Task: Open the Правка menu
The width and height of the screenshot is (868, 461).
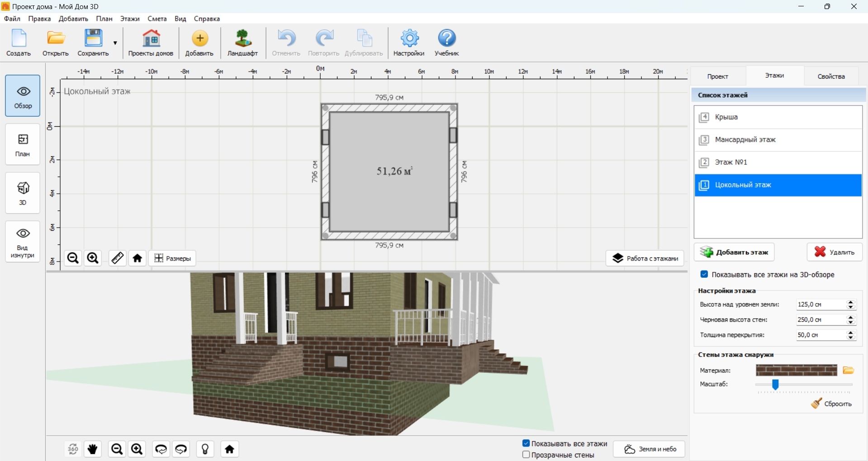Action: point(39,19)
